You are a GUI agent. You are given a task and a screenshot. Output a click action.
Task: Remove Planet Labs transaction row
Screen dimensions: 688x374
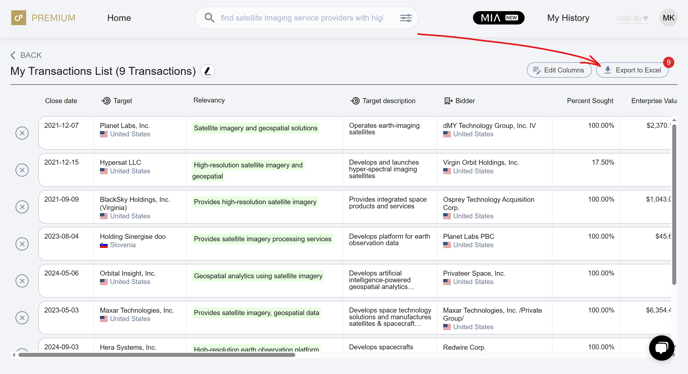(22, 133)
